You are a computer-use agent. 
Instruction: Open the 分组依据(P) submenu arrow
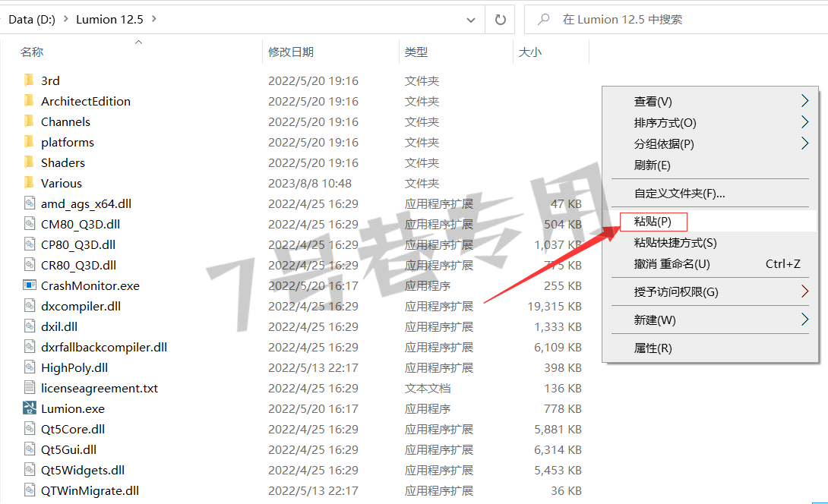click(x=804, y=143)
